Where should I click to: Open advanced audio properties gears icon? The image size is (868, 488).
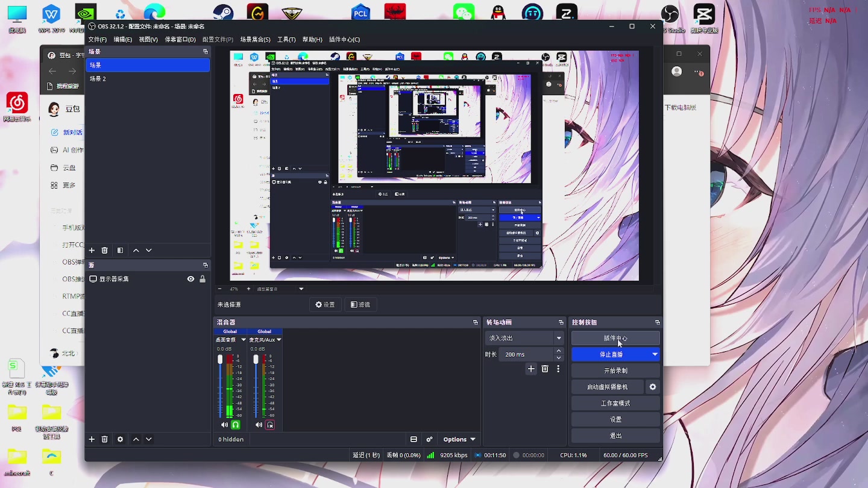[429, 440]
